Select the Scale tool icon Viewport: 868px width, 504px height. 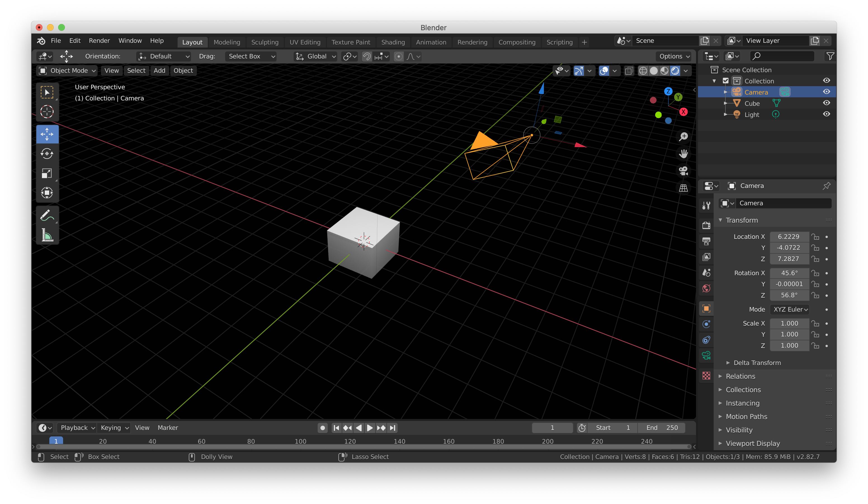pyautogui.click(x=47, y=173)
